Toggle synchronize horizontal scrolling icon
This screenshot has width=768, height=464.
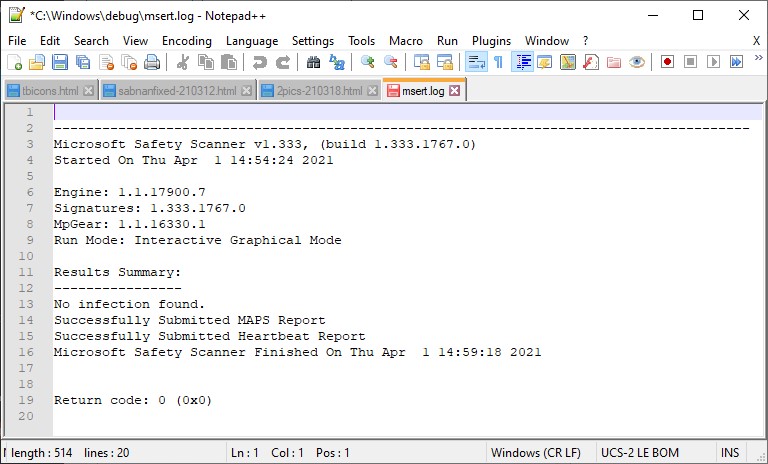pos(445,62)
